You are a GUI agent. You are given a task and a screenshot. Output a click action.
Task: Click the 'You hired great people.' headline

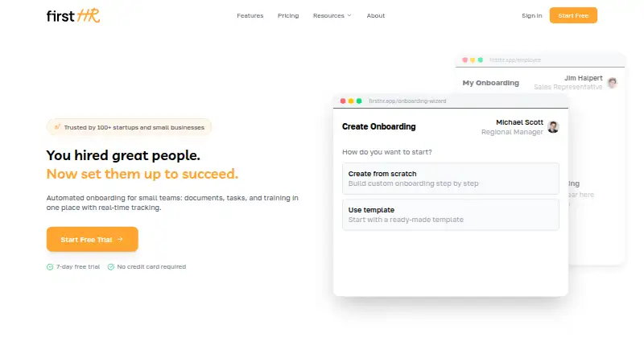(123, 155)
